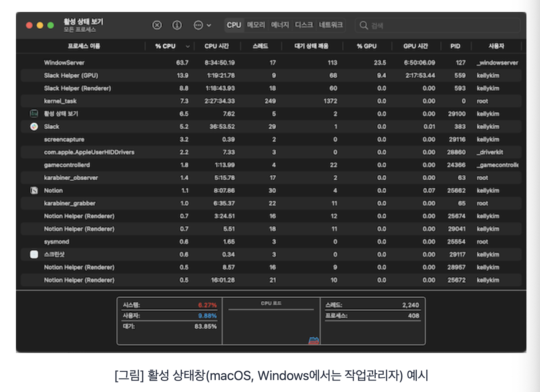Click the 활성 상태 보기 app icon

(x=34, y=114)
